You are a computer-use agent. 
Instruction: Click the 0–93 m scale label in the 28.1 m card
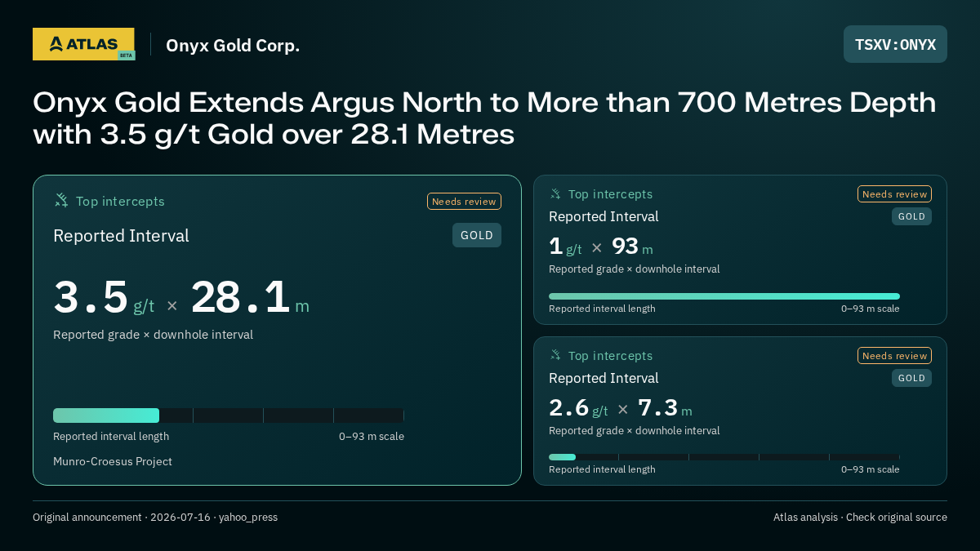(372, 436)
